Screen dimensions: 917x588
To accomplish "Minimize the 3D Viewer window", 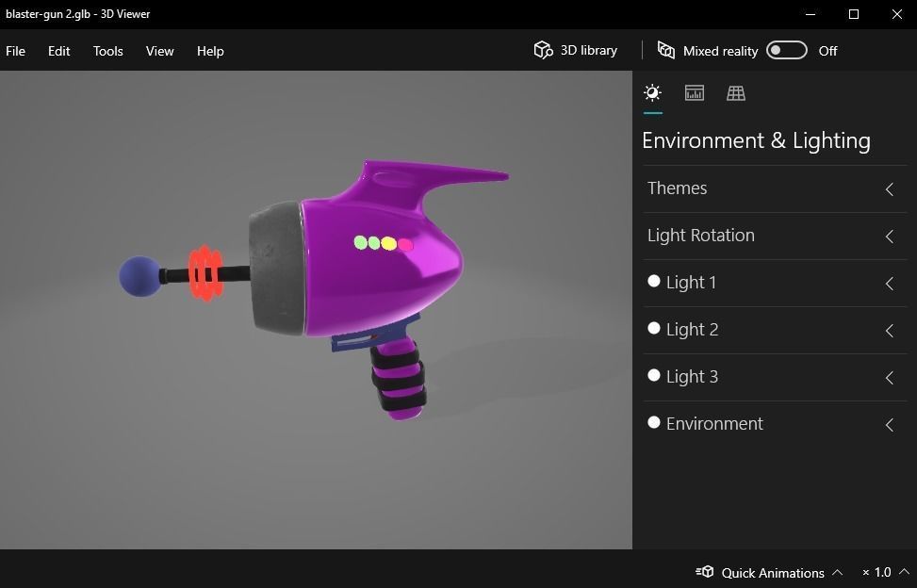I will pos(811,14).
